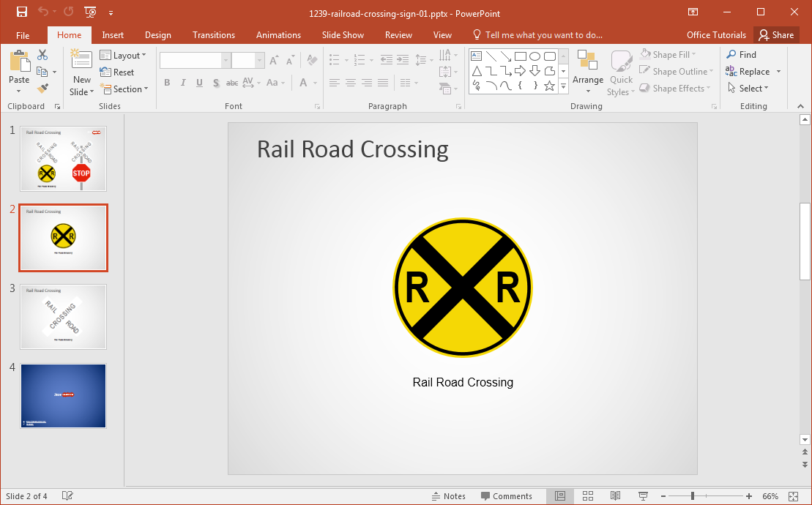Image resolution: width=812 pixels, height=505 pixels.
Task: Switch to the Design tab
Action: coord(157,35)
